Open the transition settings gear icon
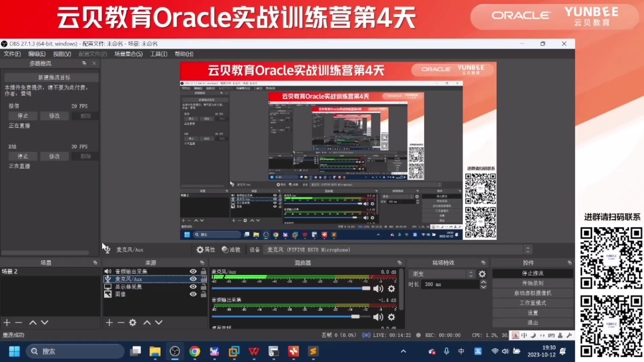The image size is (644, 362). (482, 274)
